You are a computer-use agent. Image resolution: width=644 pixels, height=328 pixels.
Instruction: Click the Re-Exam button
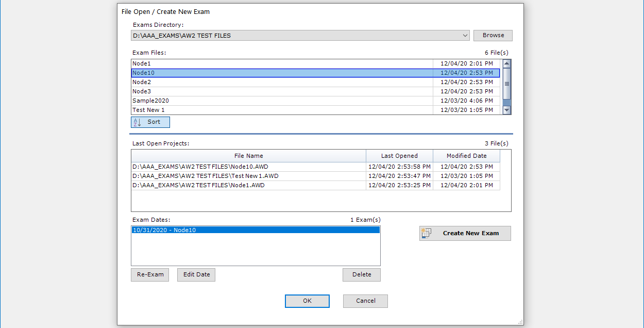tap(150, 274)
